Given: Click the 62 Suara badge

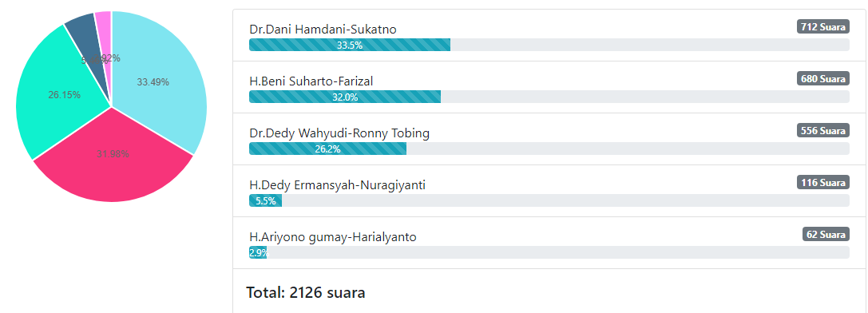Looking at the screenshot, I should point(826,234).
